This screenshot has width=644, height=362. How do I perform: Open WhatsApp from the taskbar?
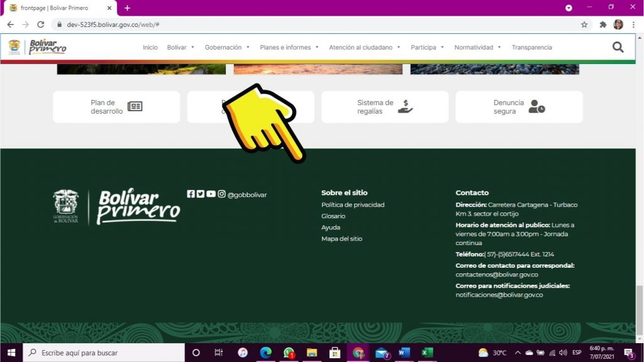click(289, 353)
